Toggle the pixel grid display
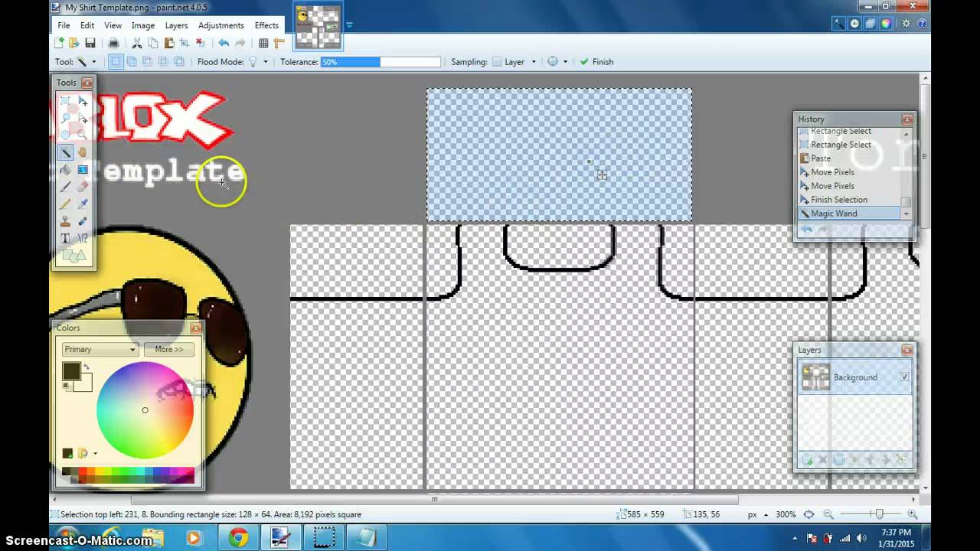The height and width of the screenshot is (551, 980). pyautogui.click(x=263, y=43)
